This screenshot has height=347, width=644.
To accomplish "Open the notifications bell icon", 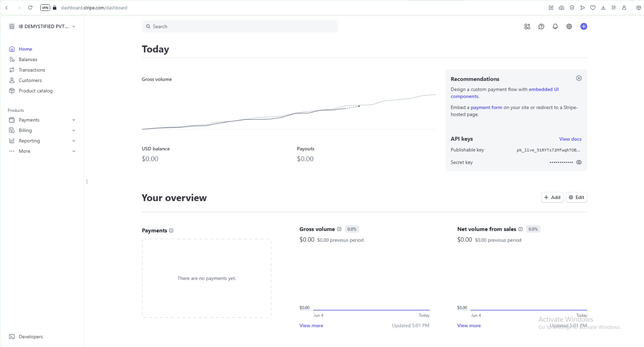I will (x=555, y=27).
